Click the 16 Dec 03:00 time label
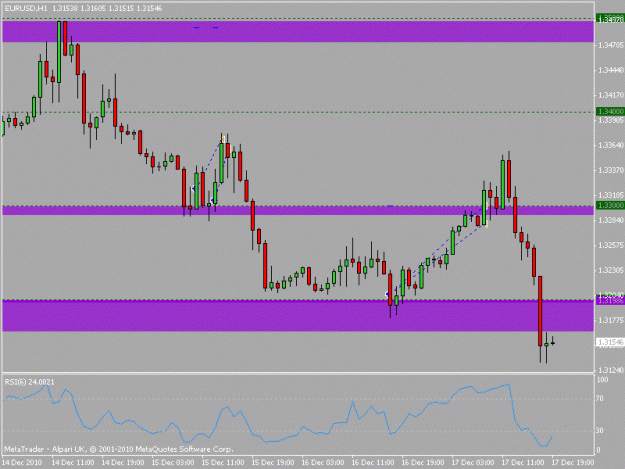 tap(323, 462)
